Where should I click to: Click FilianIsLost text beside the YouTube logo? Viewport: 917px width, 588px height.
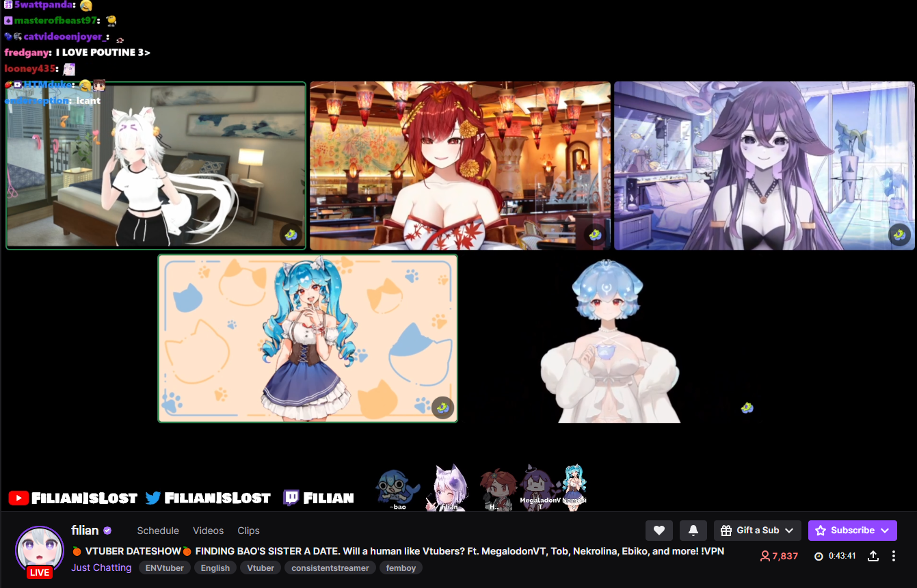pyautogui.click(x=85, y=498)
